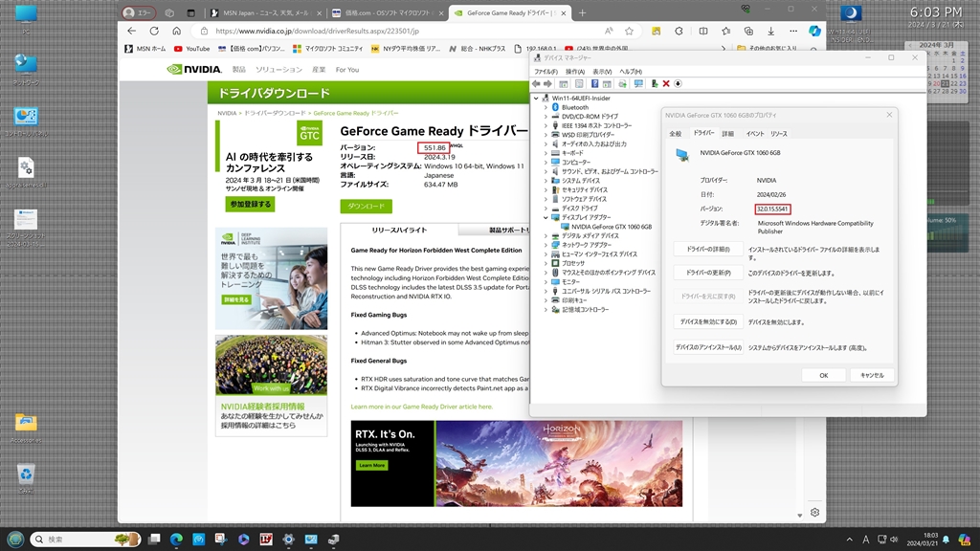980x551 pixels.
Task: Open the ヘルプ(H) menu in Device Manager
Action: (631, 71)
